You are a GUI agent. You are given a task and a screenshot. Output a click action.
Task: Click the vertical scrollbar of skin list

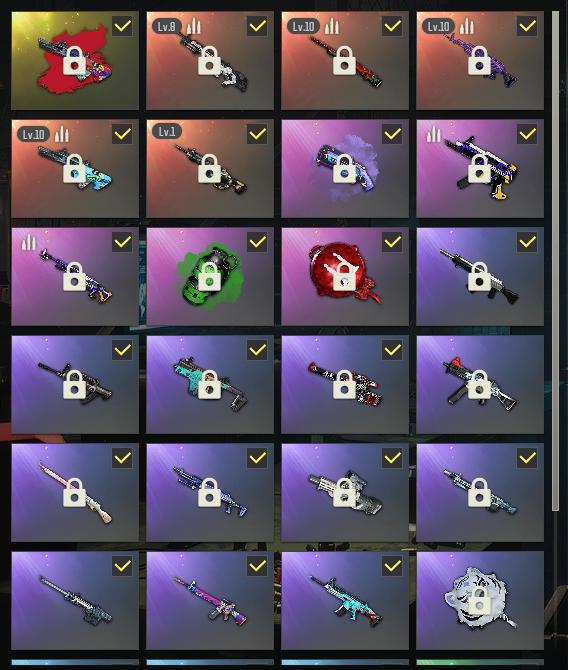(555, 261)
